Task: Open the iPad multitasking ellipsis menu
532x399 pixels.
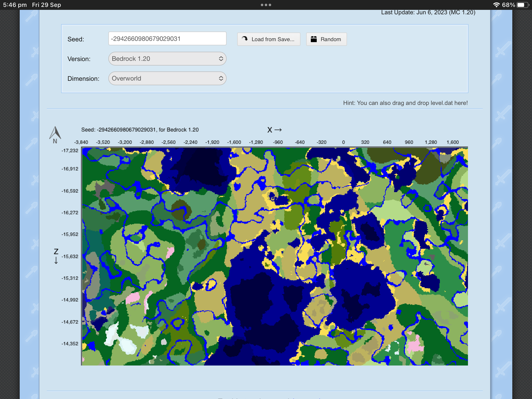Action: click(266, 4)
